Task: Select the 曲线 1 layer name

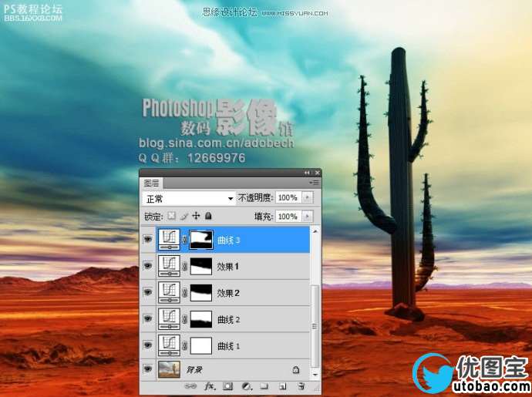Action: pos(229,346)
